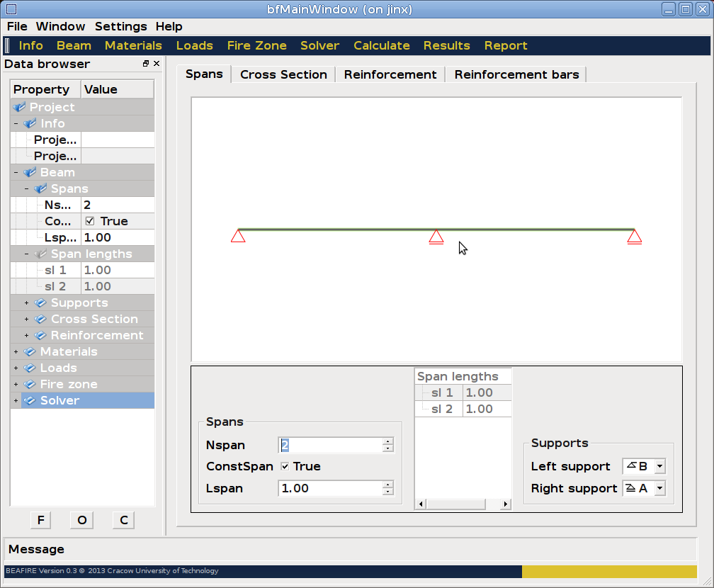Open the Settings menu
Screen dimensions: 714x588
[120, 26]
